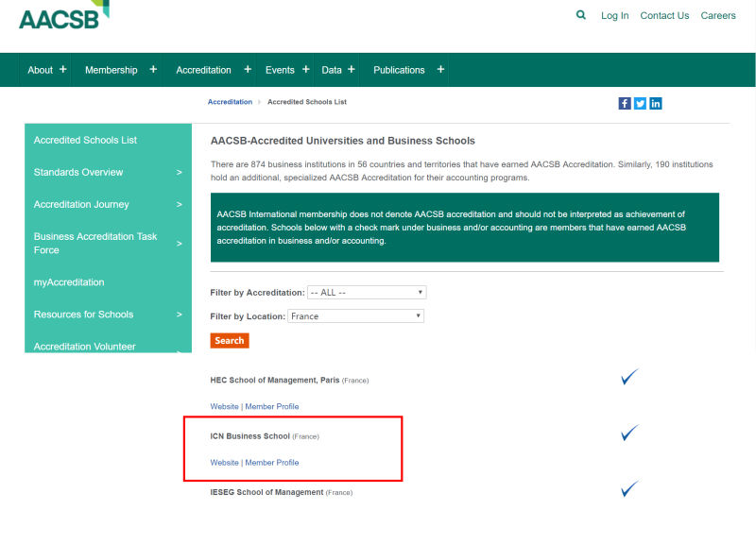The width and height of the screenshot is (756, 544).
Task: Open Accreditation Journey sidebar item
Action: [81, 204]
